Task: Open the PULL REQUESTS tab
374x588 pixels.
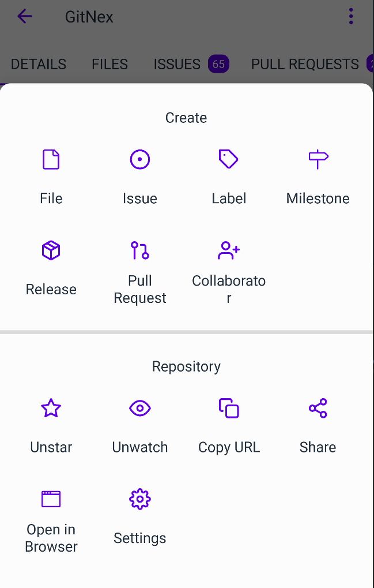Action: click(x=305, y=64)
